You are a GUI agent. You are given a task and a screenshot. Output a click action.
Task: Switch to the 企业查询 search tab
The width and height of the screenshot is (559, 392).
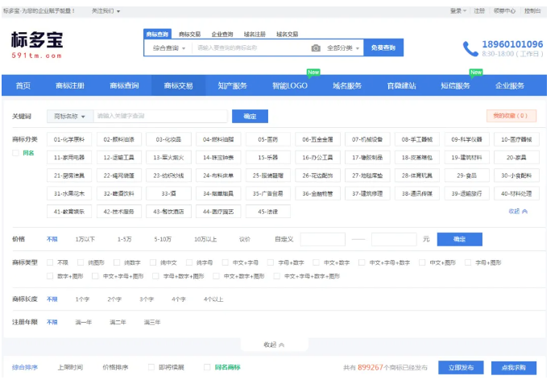pyautogui.click(x=222, y=35)
